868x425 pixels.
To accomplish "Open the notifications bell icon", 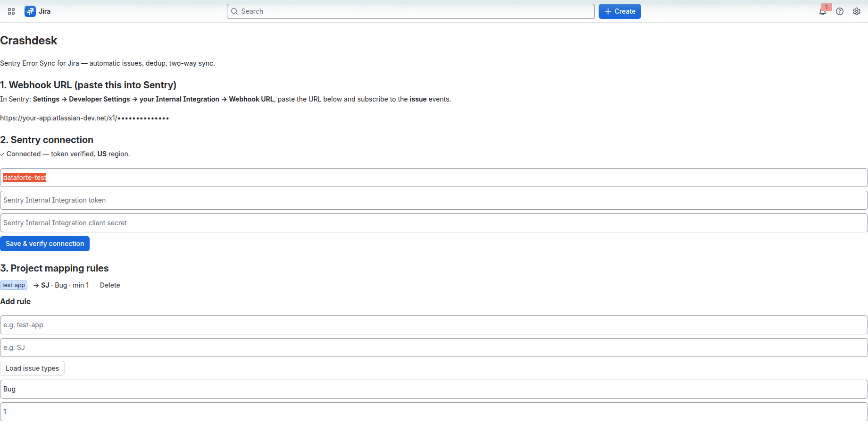I will pyautogui.click(x=822, y=11).
